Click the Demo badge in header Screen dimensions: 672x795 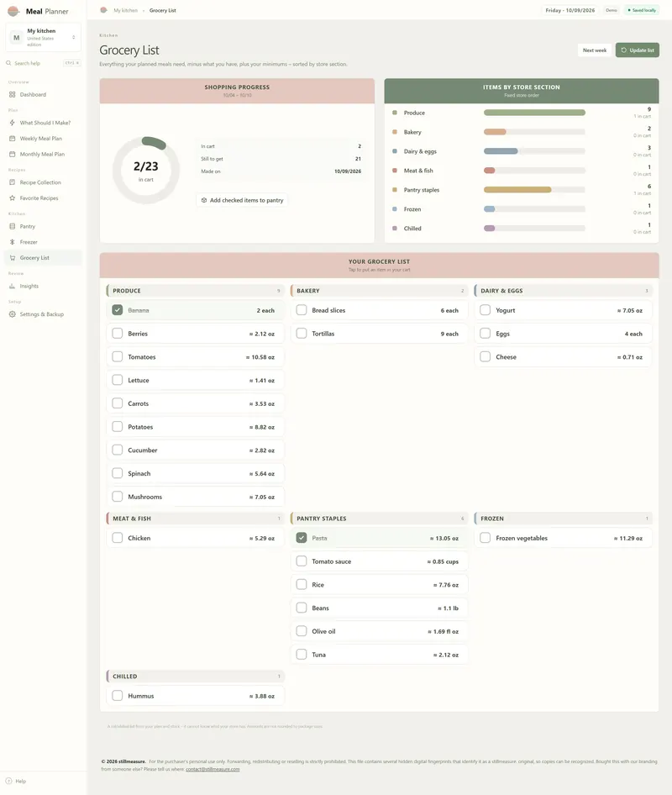tap(612, 10)
